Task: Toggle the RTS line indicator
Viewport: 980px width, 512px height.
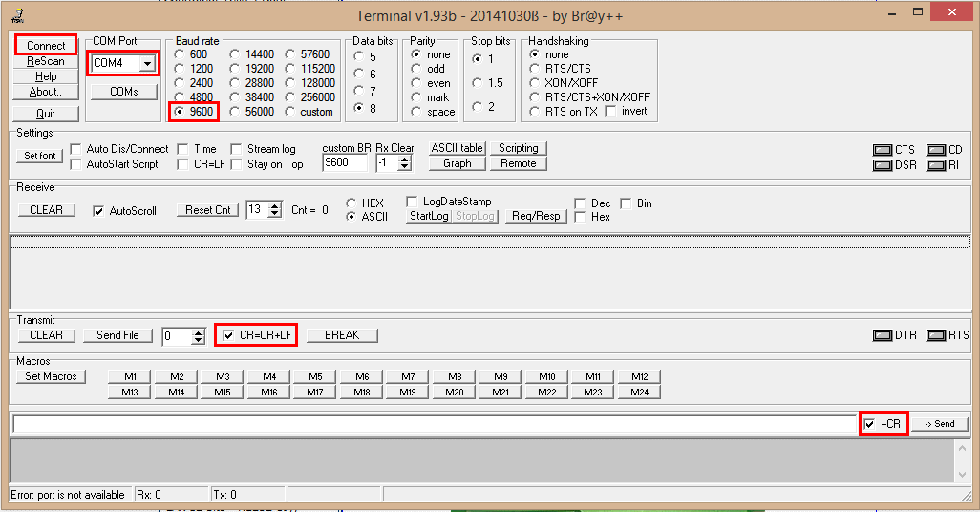Action: (x=936, y=335)
